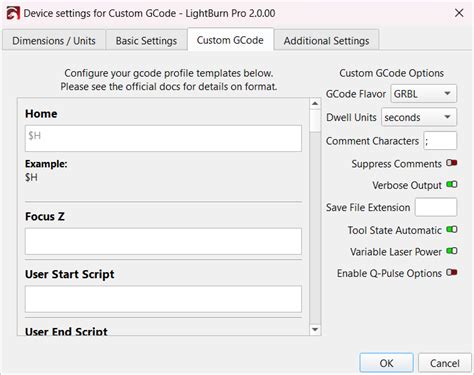Select the Custom GCode tab
474x375 pixels.
coord(230,40)
